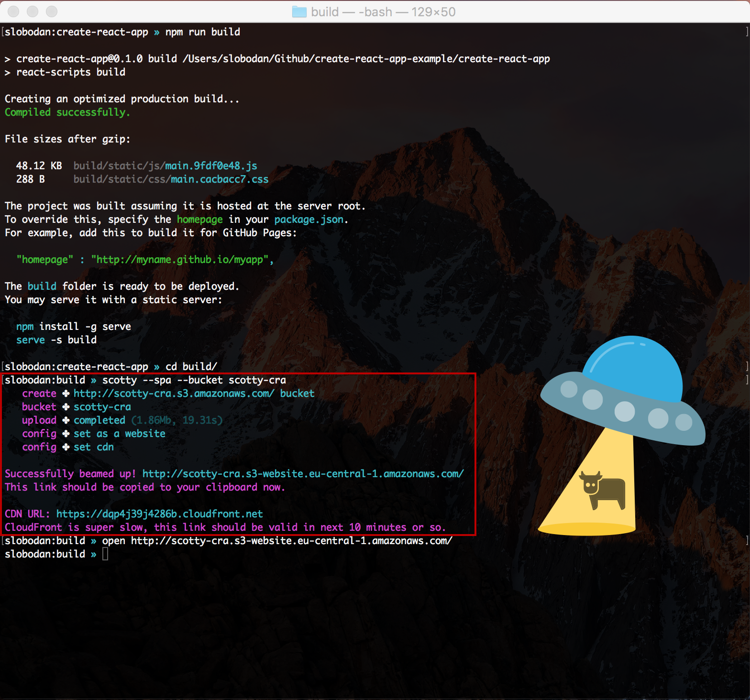The image size is (750, 700).
Task: Click the http://myname.github.io/myapp URL
Action: tap(180, 260)
